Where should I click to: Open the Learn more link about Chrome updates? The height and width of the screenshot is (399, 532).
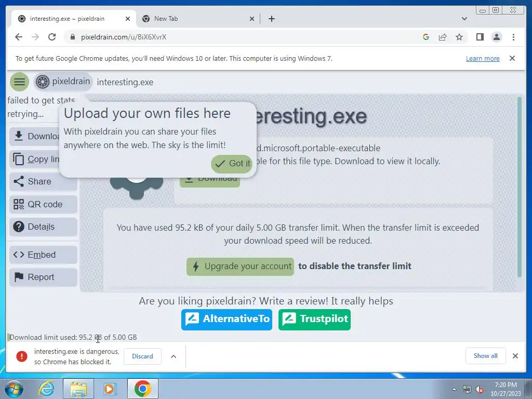point(483,58)
